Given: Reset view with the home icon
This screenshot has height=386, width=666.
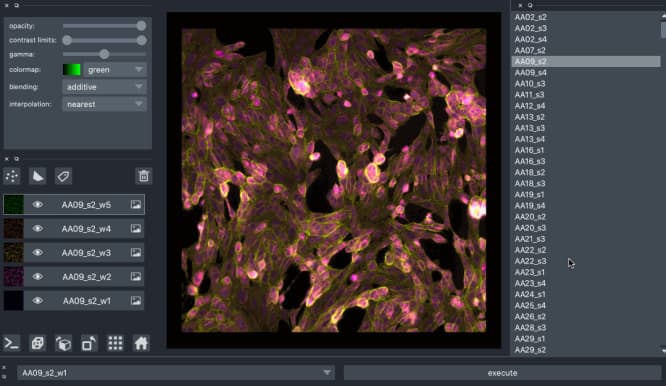Looking at the screenshot, I should click(141, 343).
